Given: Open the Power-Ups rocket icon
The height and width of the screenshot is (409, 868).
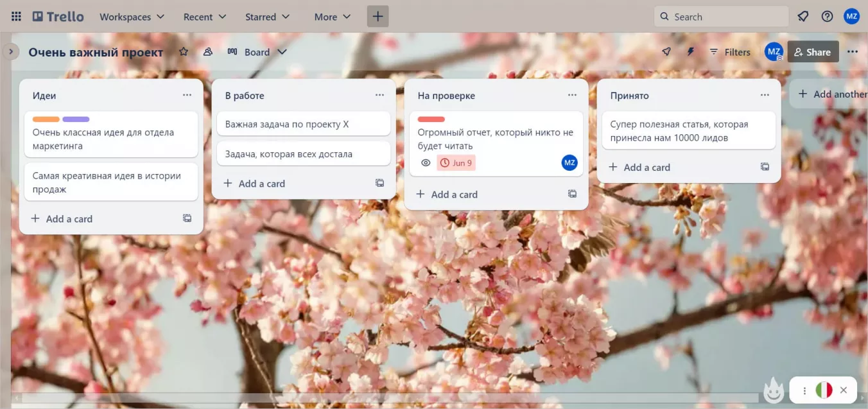Looking at the screenshot, I should coord(666,52).
